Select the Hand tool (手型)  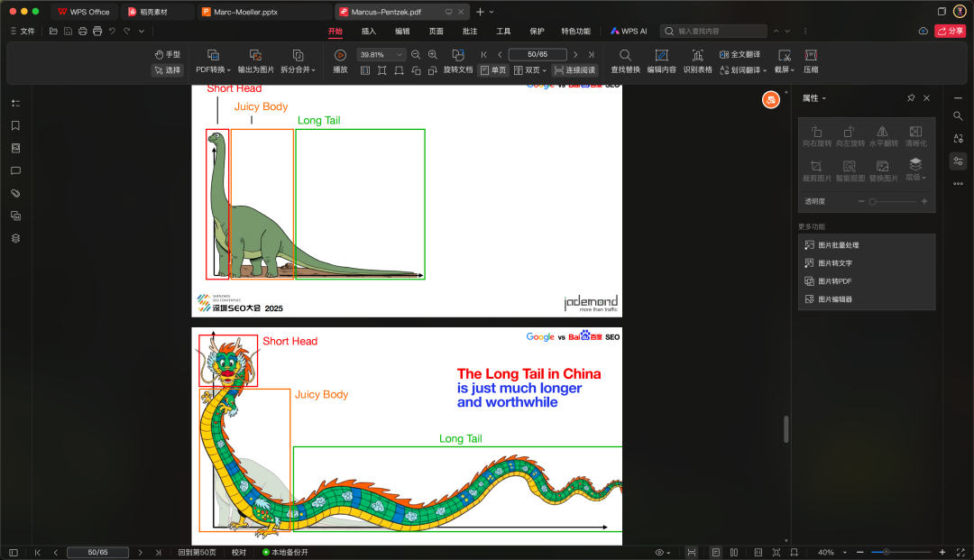[168, 55]
